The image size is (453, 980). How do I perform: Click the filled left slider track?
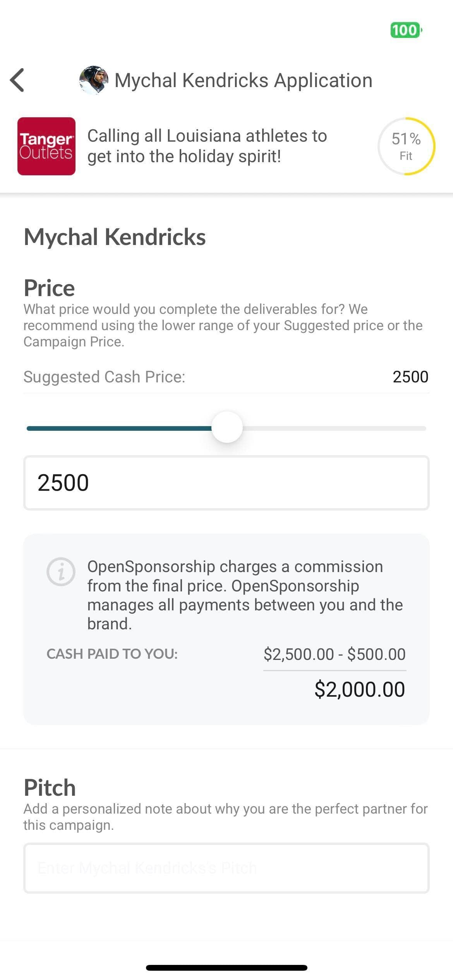116,428
